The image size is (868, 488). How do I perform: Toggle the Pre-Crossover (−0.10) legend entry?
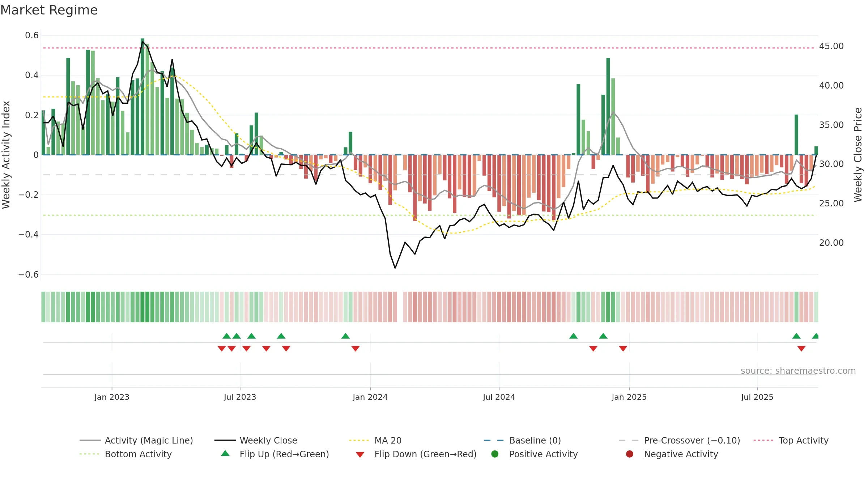(679, 440)
